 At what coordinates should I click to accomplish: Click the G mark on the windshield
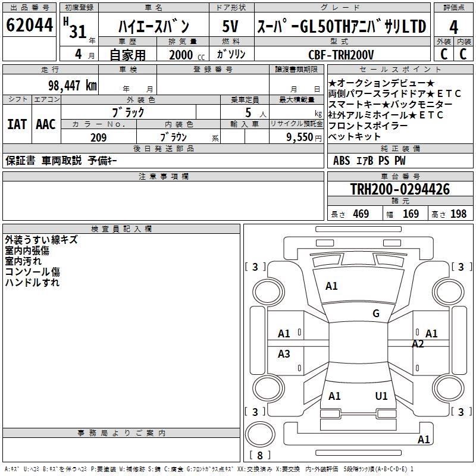(375, 314)
